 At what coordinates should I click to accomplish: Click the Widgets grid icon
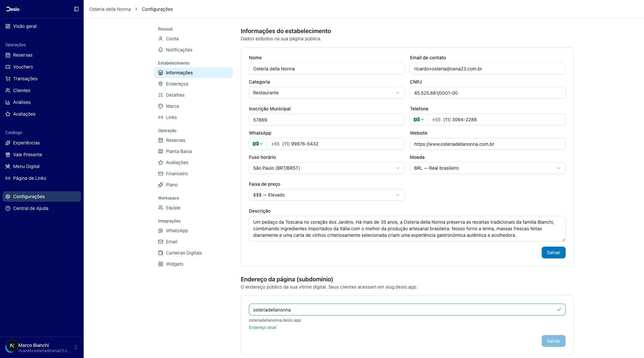[161, 264]
